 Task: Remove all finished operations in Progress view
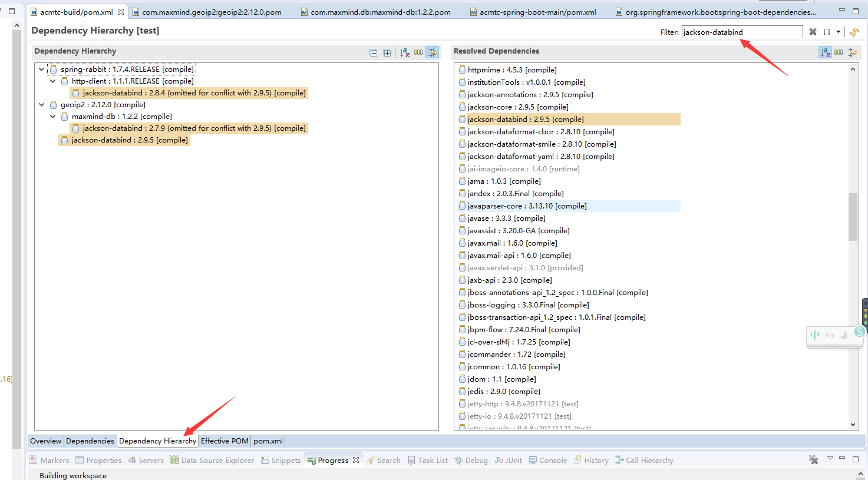click(x=813, y=459)
